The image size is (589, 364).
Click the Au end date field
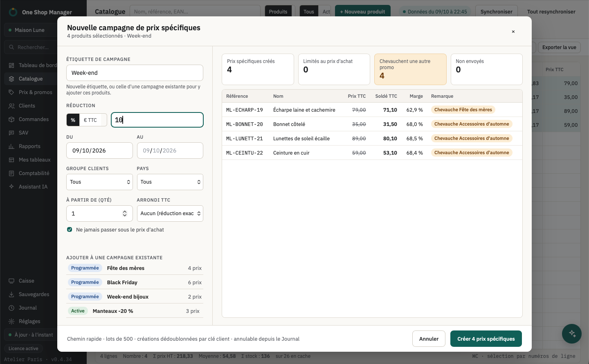[170, 151]
